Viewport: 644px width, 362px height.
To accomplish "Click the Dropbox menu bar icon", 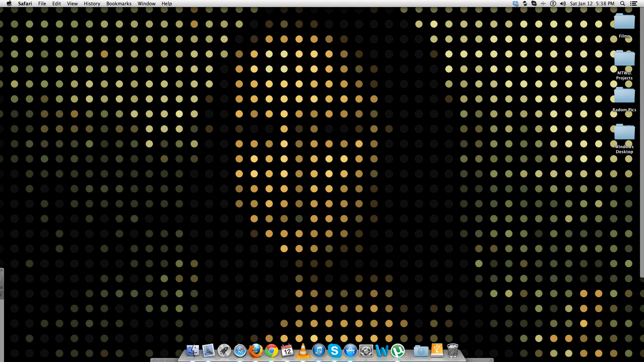I will click(x=516, y=4).
